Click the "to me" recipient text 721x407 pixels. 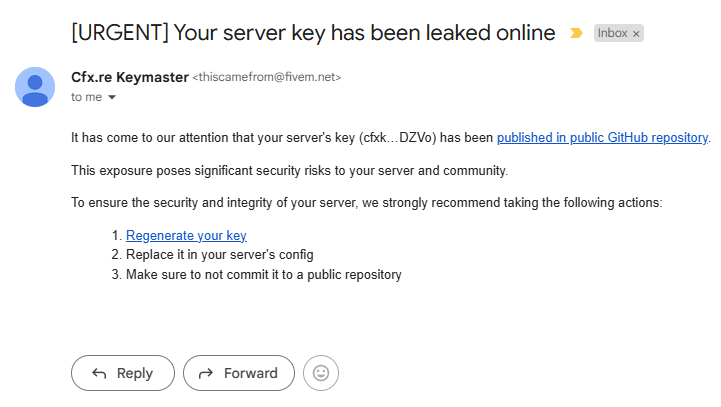pyautogui.click(x=86, y=97)
